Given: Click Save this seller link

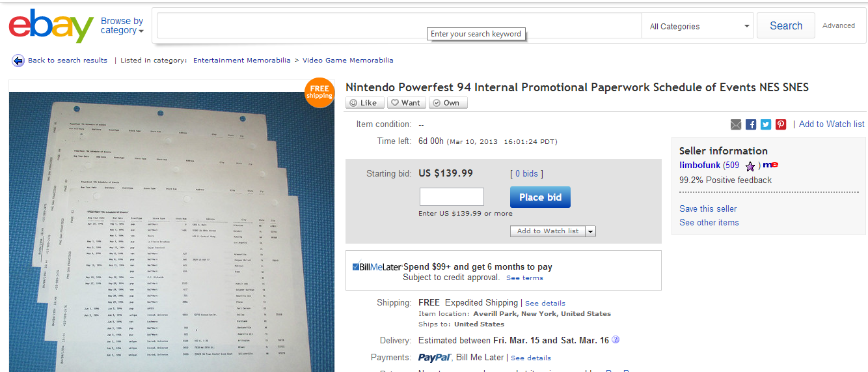Looking at the screenshot, I should (708, 209).
